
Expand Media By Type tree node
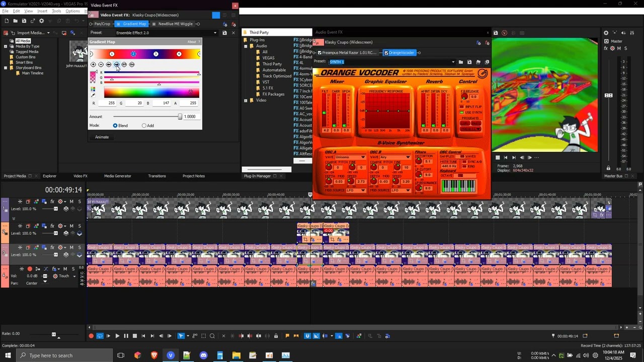coord(6,46)
